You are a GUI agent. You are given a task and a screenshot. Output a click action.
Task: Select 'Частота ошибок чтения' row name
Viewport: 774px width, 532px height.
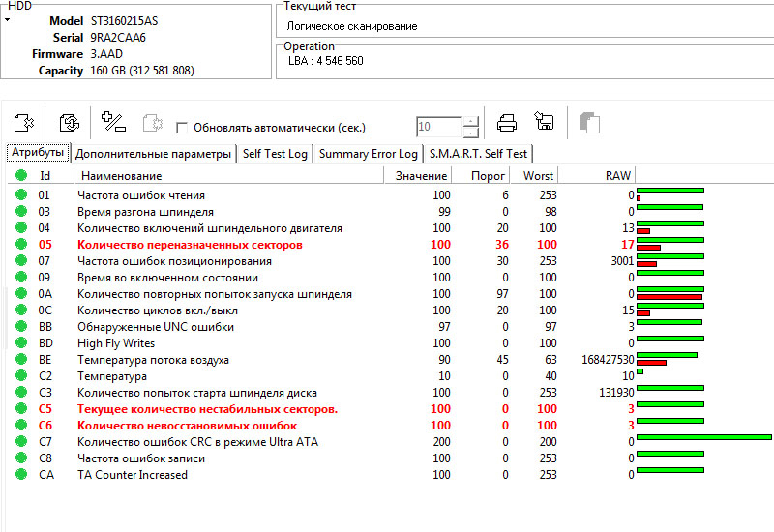[141, 195]
